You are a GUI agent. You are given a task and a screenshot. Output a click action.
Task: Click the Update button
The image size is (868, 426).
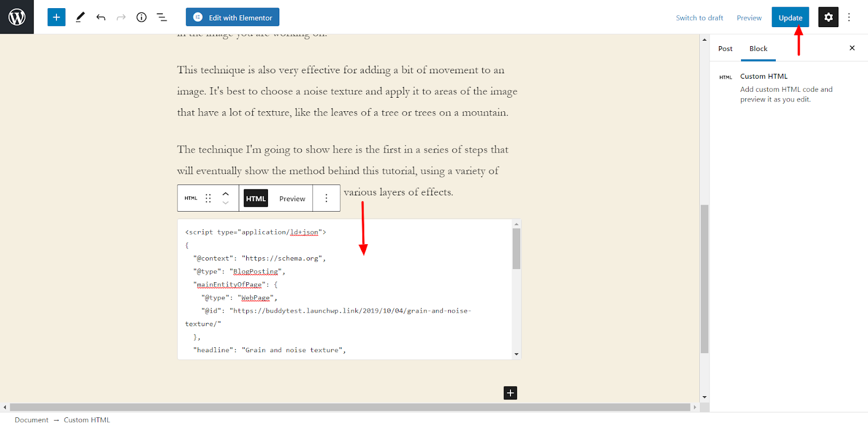(x=790, y=17)
